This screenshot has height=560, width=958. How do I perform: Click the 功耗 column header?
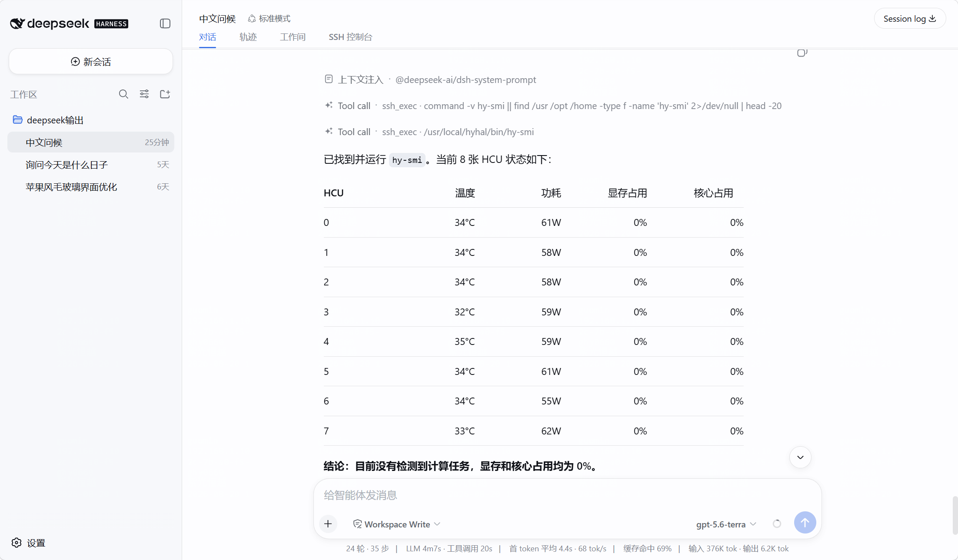pyautogui.click(x=551, y=193)
